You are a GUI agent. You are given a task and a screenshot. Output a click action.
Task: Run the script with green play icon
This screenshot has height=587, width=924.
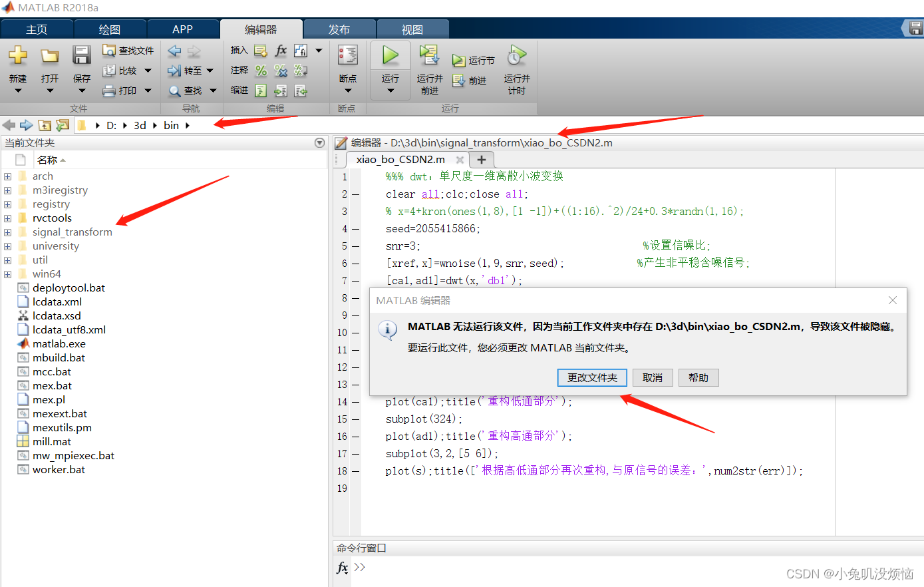pos(390,56)
